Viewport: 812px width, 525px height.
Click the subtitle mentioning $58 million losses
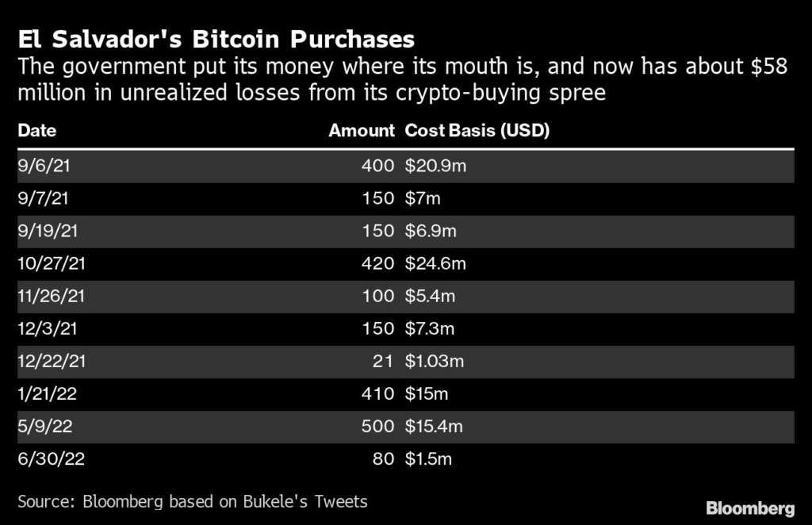[x=402, y=80]
